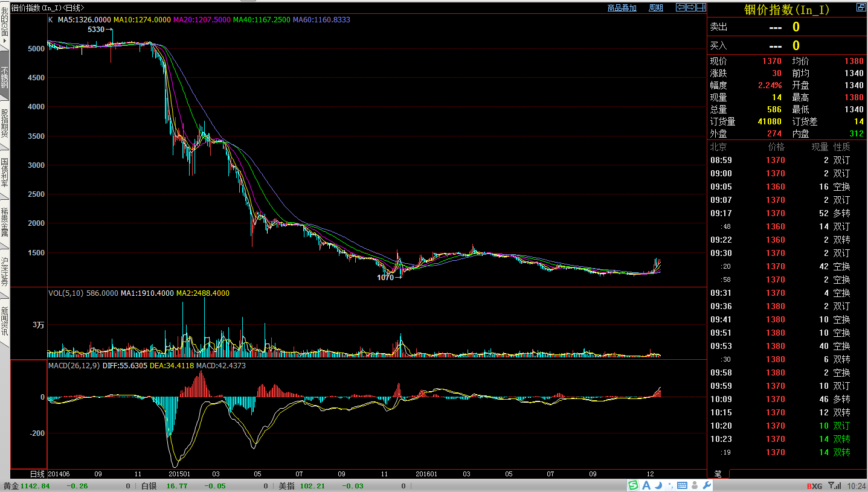The height and width of the screenshot is (492, 868).
Task: Click the signal strength status icon
Action: click(x=835, y=485)
